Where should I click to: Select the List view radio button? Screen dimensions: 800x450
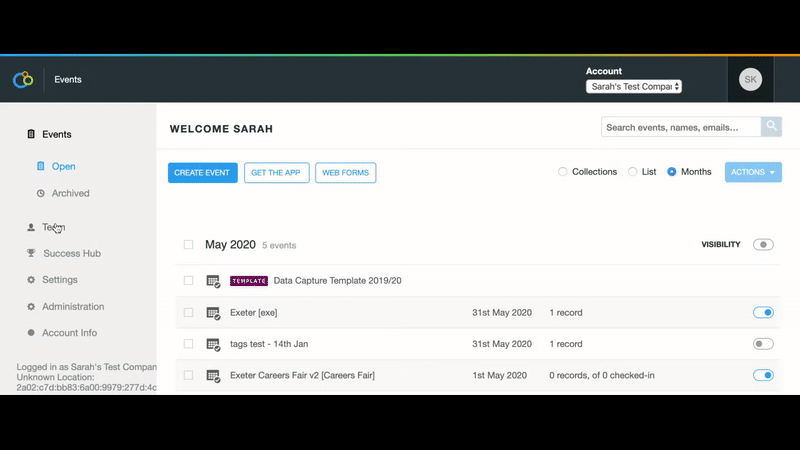(x=632, y=171)
